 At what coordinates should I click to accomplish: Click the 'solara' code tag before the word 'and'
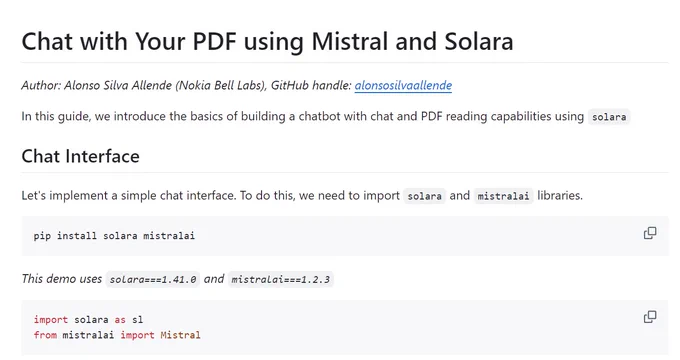pyautogui.click(x=425, y=196)
